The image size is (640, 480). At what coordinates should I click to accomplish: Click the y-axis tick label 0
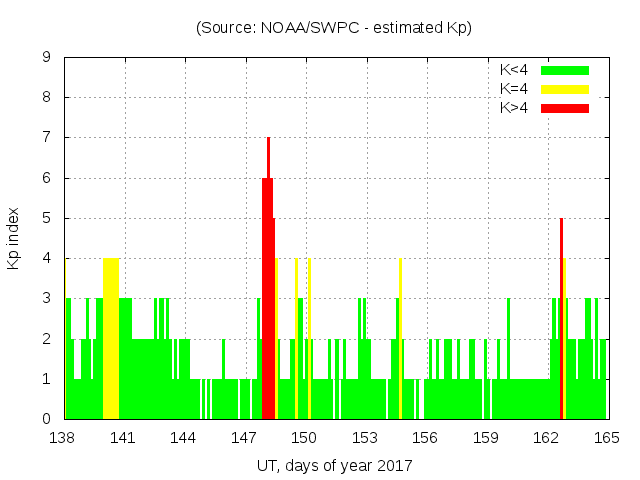47,419
